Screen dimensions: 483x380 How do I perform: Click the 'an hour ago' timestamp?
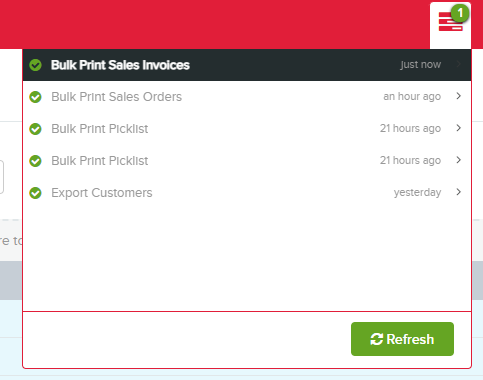pyautogui.click(x=412, y=96)
